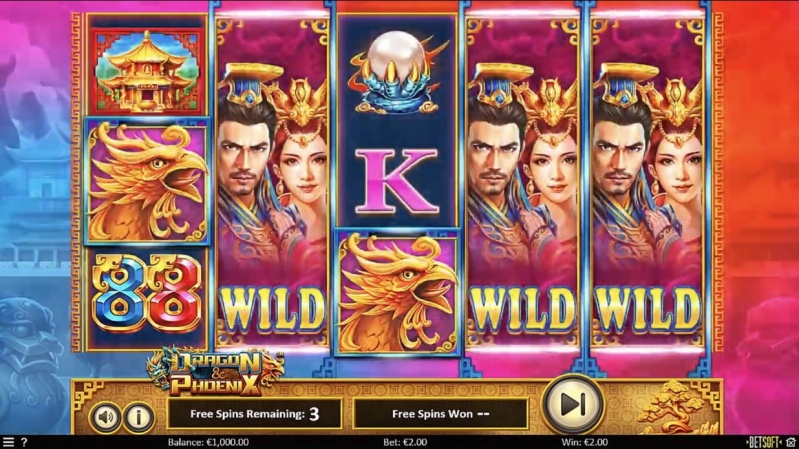This screenshot has width=799, height=449.
Task: Open the hamburger menu icon
Action: click(8, 442)
